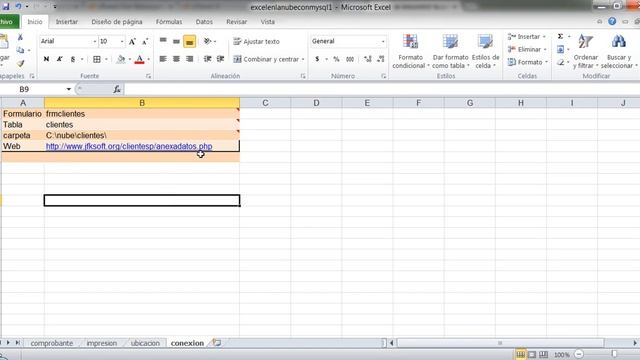Screen dimensions: 640x360
Task: Switch to Diseño de página tab
Action: [117, 22]
